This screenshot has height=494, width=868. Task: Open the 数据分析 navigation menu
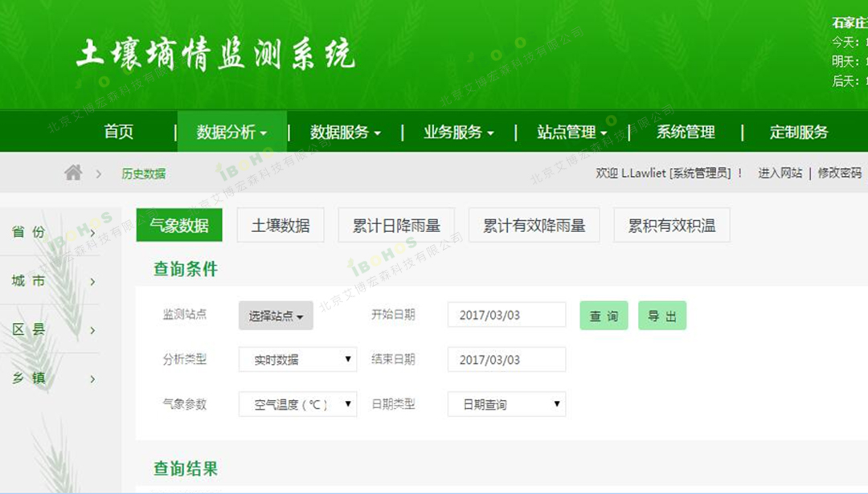coord(231,133)
